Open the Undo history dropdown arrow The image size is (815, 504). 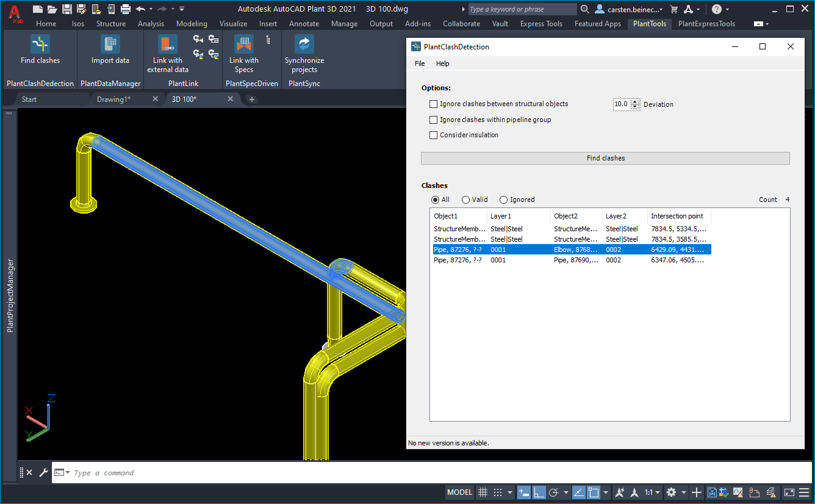tap(150, 9)
